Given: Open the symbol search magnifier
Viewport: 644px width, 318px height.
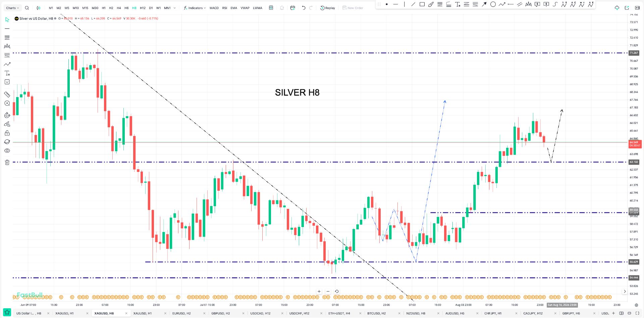Looking at the screenshot, I should coord(27,8).
